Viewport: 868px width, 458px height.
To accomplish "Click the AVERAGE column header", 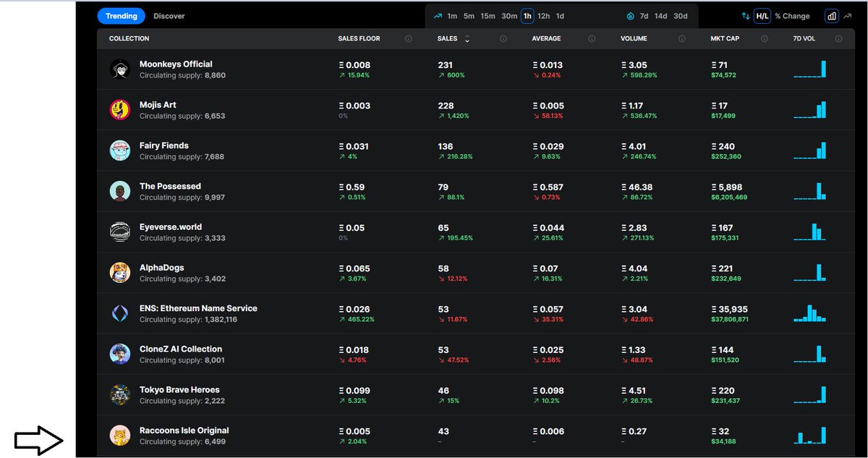I will [546, 39].
